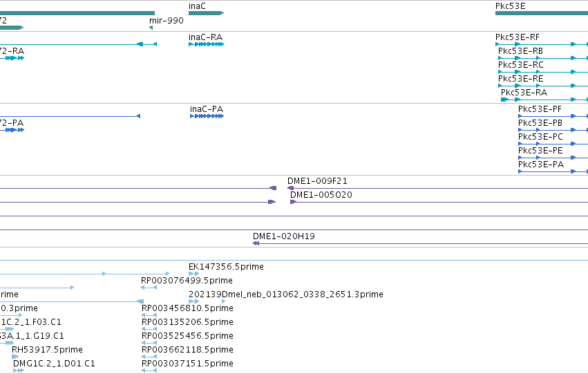The width and height of the screenshot is (588, 374).
Task: Select the RP003037151.5prime EST
Action: coord(149,371)
